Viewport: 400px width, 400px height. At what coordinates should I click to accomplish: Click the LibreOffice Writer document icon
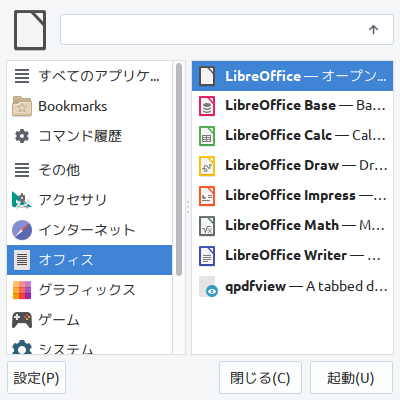coord(207,256)
